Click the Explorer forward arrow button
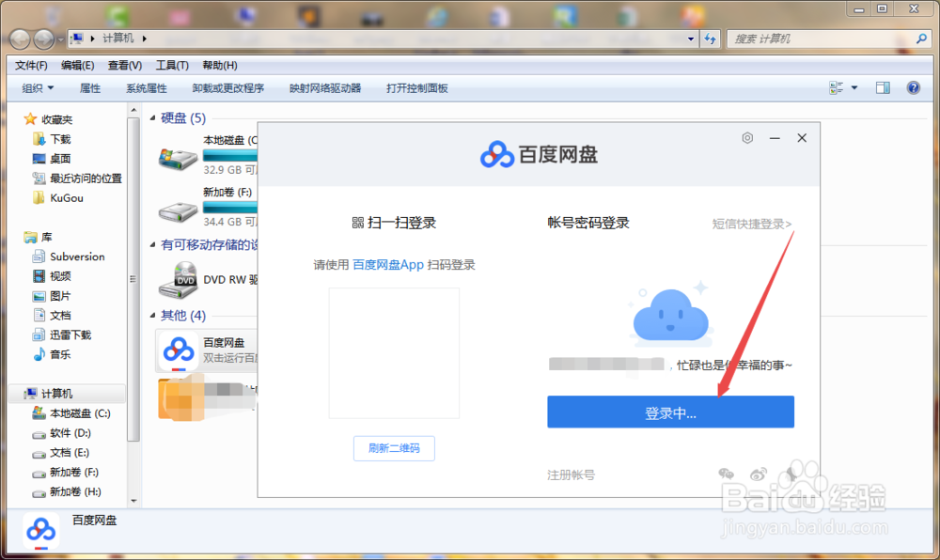This screenshot has width=940, height=560. [x=43, y=39]
